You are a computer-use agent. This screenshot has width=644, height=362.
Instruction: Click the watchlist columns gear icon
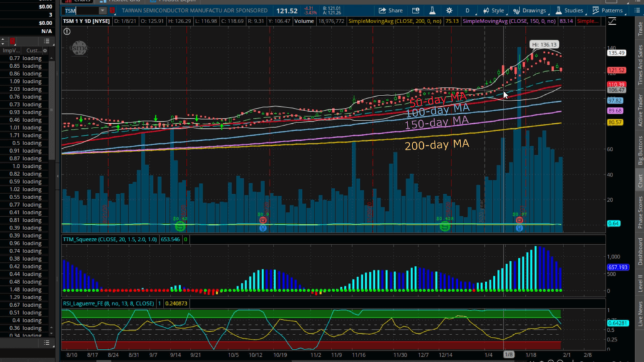point(45,50)
